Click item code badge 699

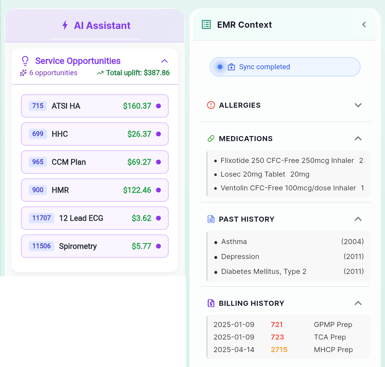(38, 134)
